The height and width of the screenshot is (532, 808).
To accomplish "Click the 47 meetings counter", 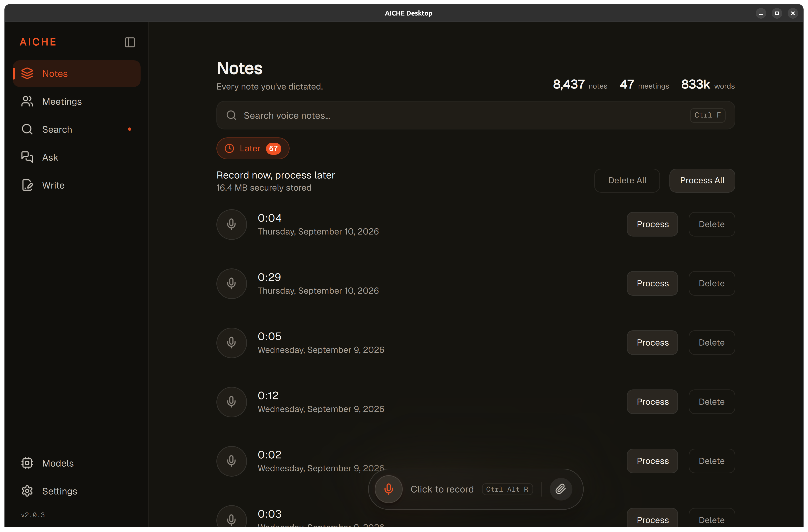I will (644, 84).
